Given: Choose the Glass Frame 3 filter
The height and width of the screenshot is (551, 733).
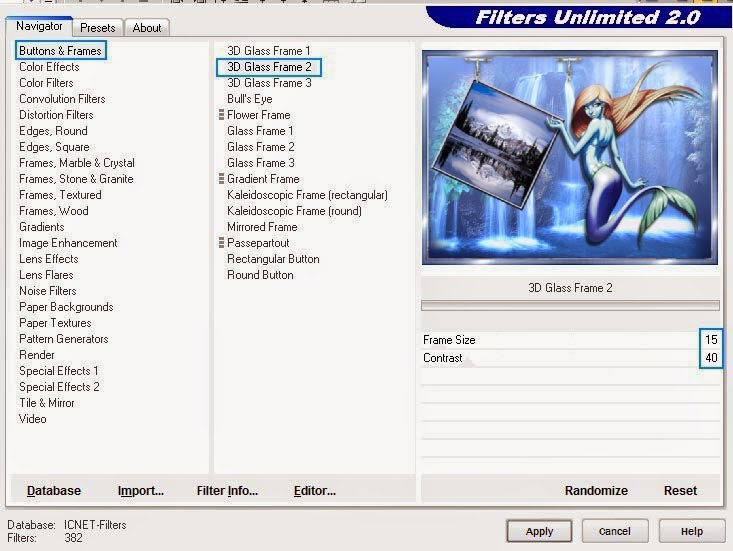Looking at the screenshot, I should [x=261, y=163].
